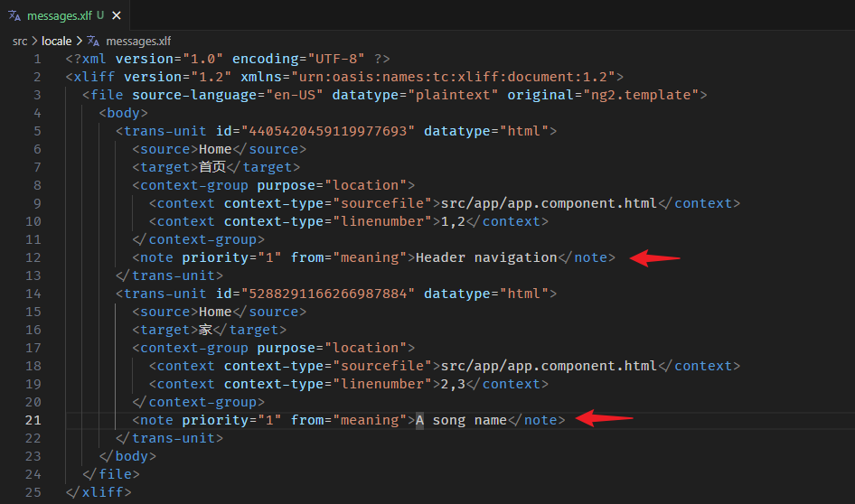The height and width of the screenshot is (504, 855).
Task: Click the breadcrumb file type icon
Action: point(93,41)
